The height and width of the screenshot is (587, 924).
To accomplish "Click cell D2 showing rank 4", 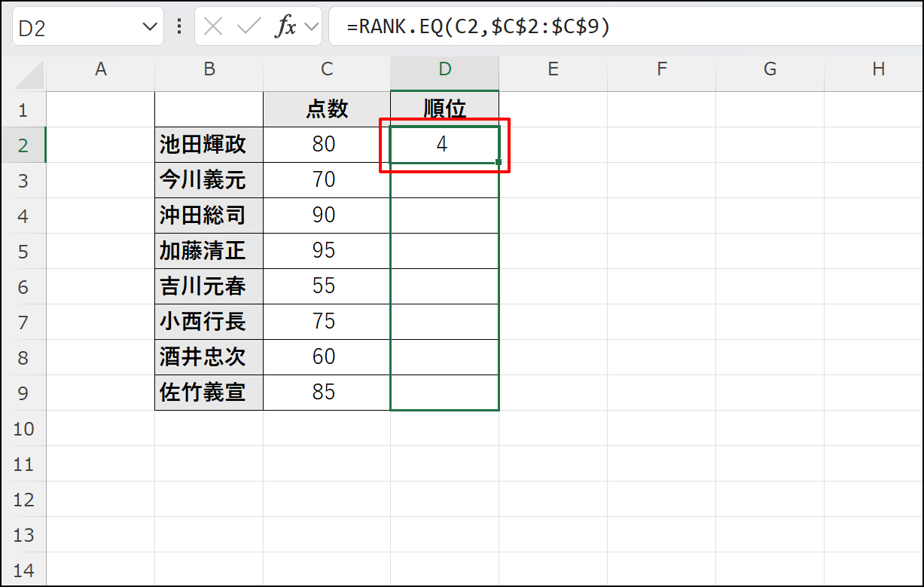I will pos(444,144).
